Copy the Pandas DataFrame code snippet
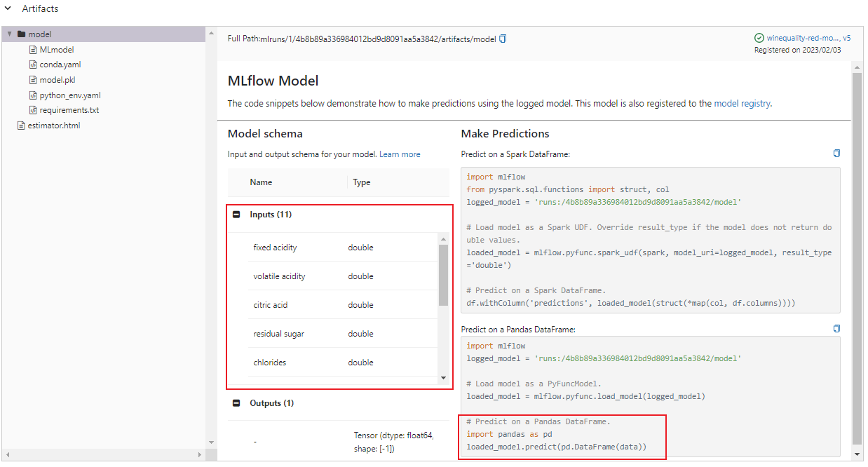The height and width of the screenshot is (467, 868). click(x=836, y=328)
